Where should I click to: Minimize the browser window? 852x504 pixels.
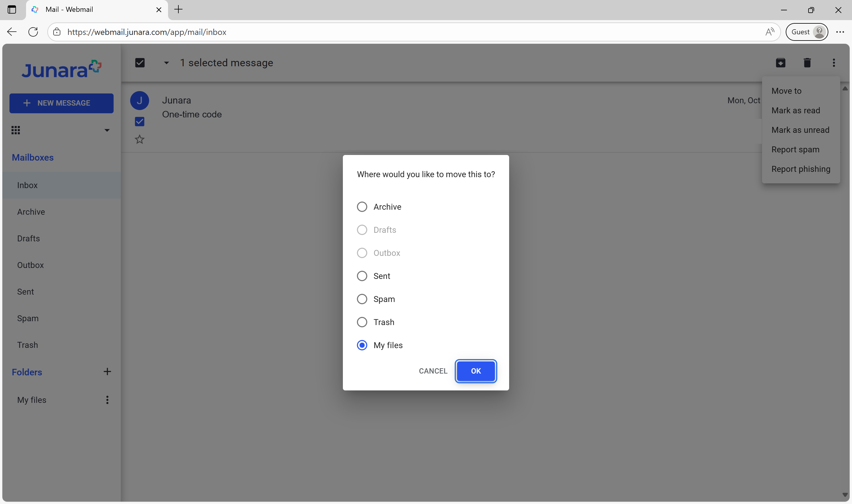(x=784, y=10)
